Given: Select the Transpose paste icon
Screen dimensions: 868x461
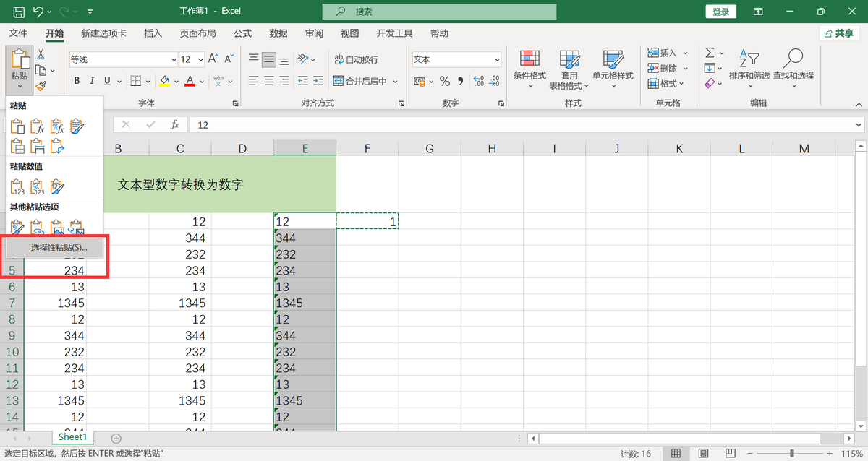Looking at the screenshot, I should (57, 147).
